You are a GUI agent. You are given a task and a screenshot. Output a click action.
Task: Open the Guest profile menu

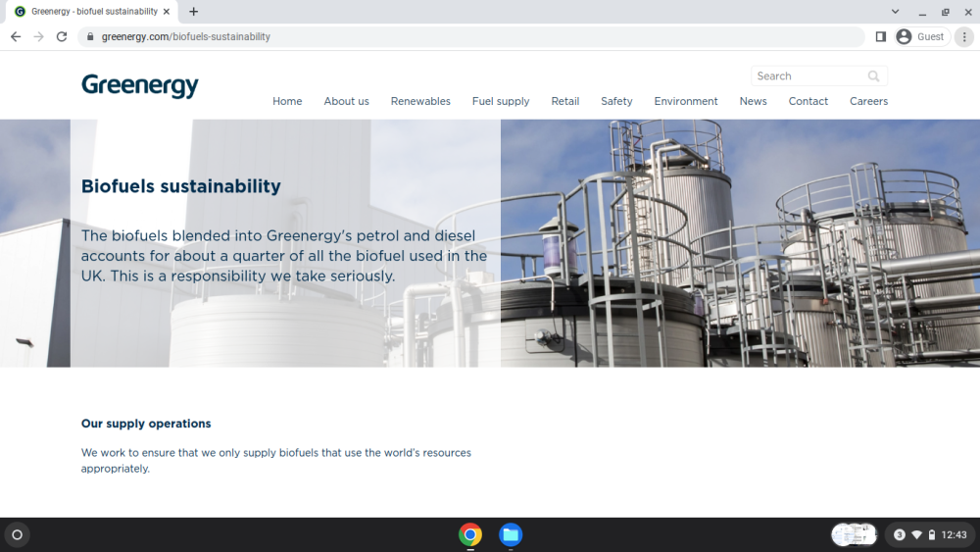pyautogui.click(x=921, y=37)
